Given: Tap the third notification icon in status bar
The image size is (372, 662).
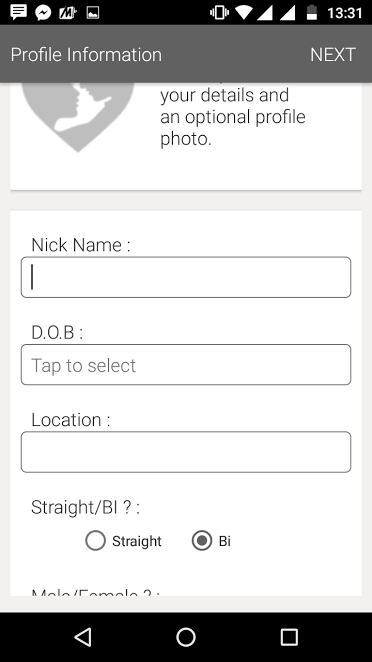Looking at the screenshot, I should point(68,13).
